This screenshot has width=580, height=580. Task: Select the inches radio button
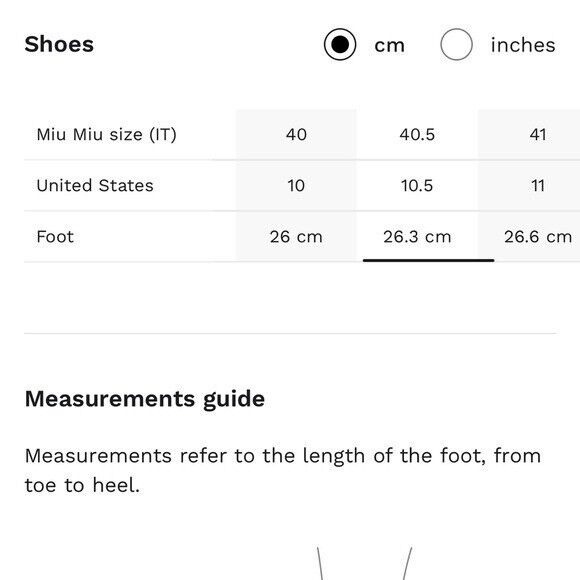pos(456,44)
